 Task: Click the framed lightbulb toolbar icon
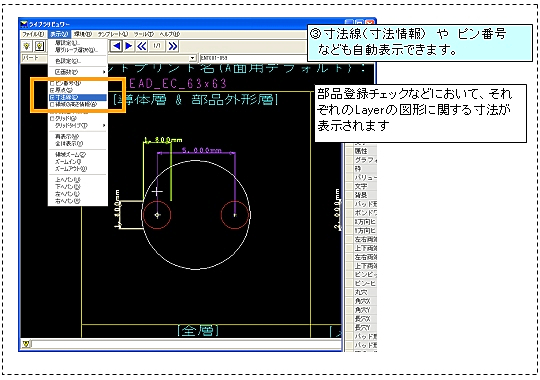39,46
